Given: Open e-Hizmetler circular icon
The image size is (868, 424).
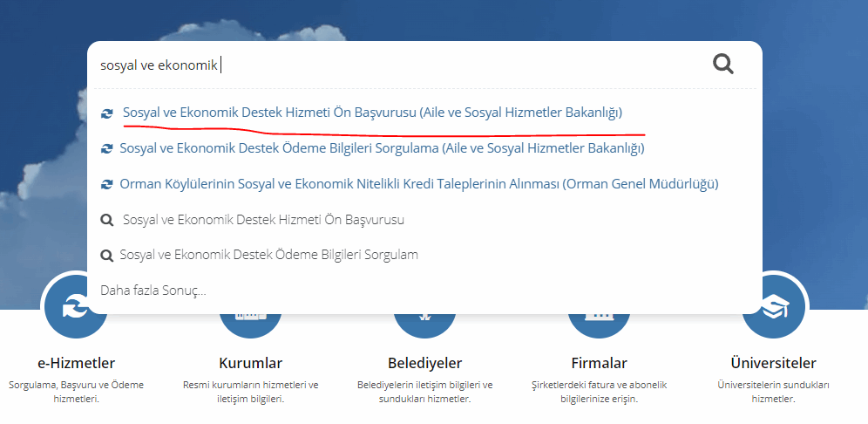Looking at the screenshot, I should click(x=76, y=306).
